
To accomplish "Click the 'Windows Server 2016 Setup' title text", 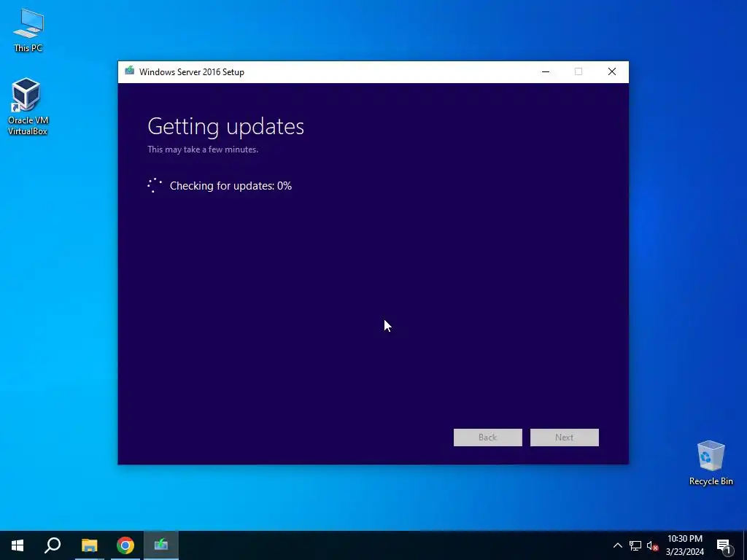I will [x=192, y=72].
